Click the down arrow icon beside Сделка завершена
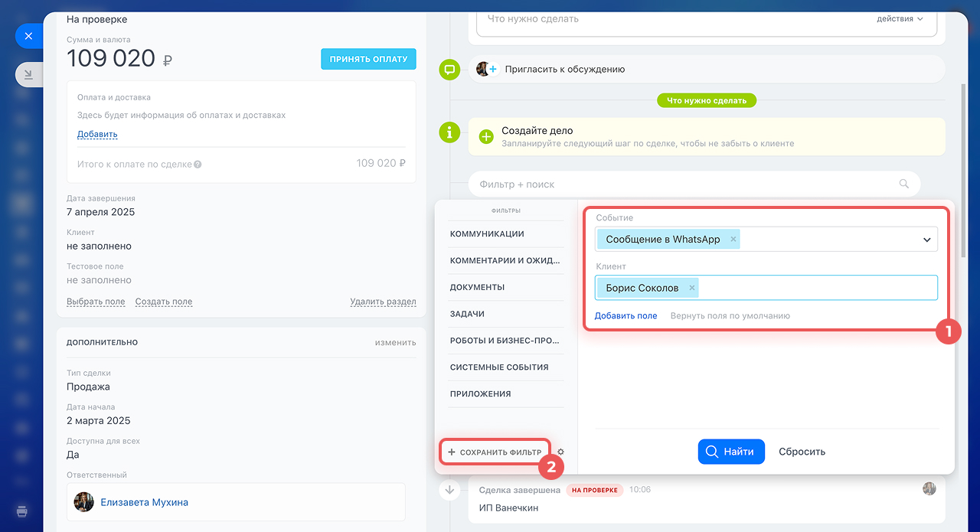Viewport: 980px width, 532px height. pos(449,490)
